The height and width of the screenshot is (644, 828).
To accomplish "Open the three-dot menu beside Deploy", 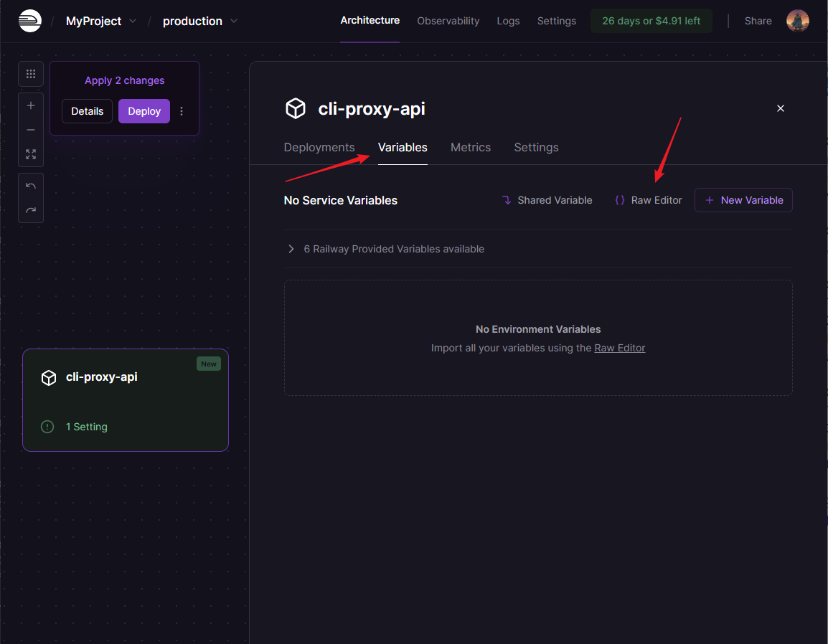I will pyautogui.click(x=182, y=111).
